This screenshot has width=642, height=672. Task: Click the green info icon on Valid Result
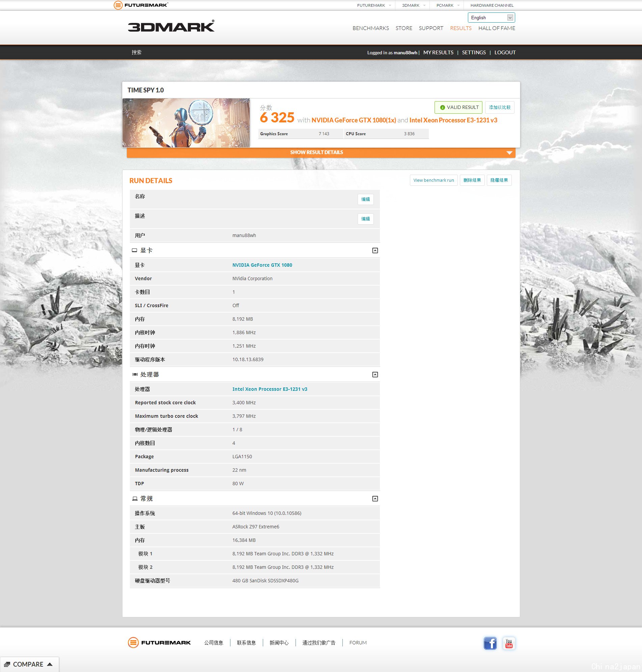442,107
